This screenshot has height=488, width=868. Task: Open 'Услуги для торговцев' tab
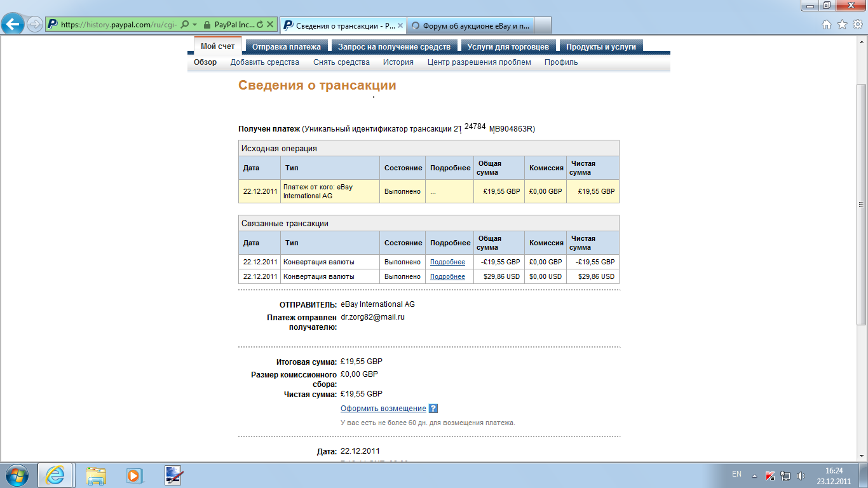point(508,46)
